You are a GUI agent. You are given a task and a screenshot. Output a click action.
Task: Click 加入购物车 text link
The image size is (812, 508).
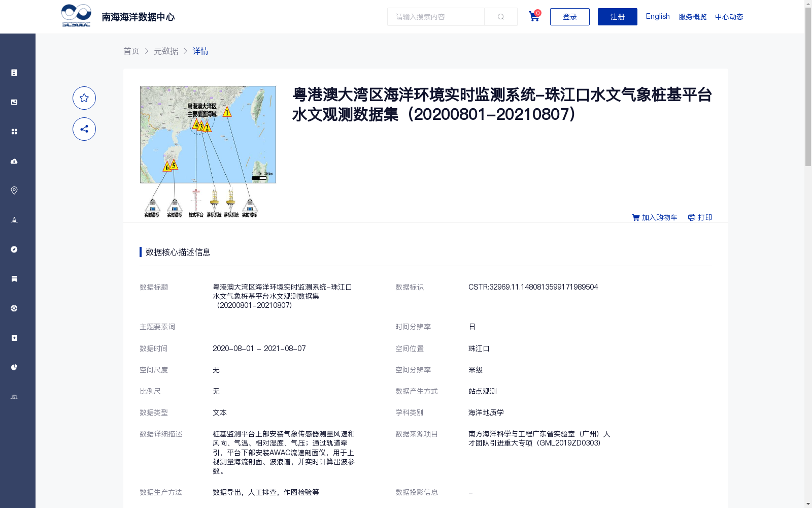click(x=660, y=217)
